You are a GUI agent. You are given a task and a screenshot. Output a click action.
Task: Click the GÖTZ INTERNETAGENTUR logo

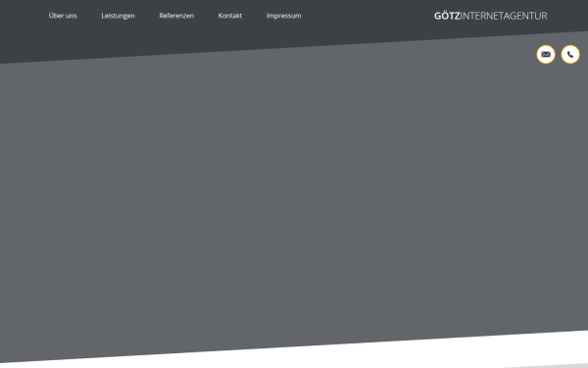[491, 16]
